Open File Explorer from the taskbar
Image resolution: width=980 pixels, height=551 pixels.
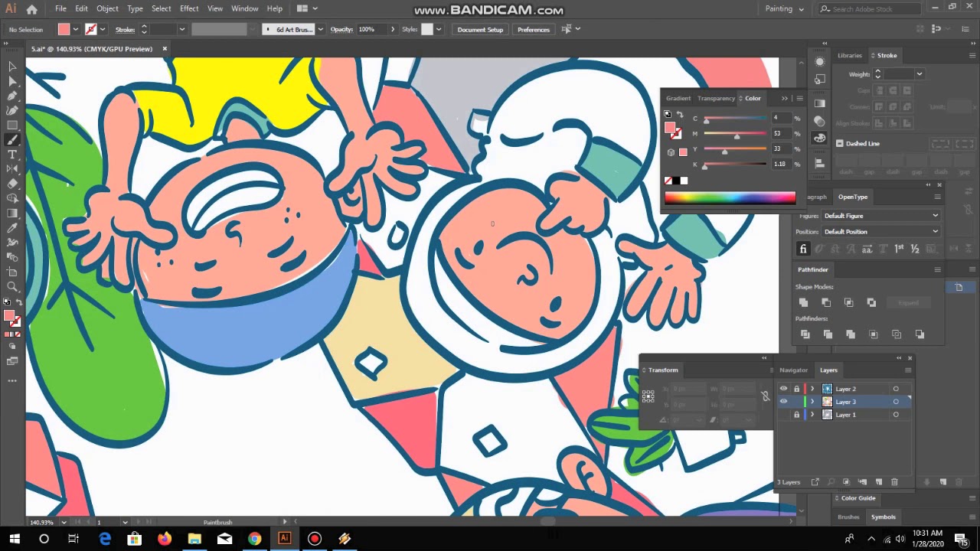click(194, 539)
